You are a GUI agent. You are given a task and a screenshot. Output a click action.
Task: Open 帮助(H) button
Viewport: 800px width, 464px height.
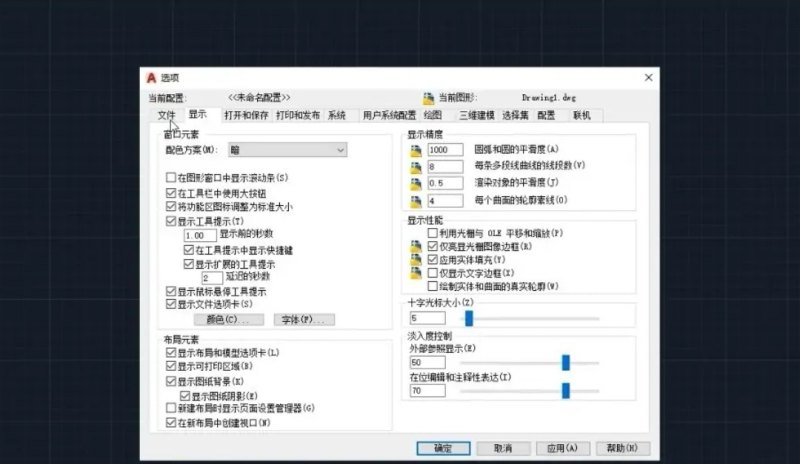pos(622,448)
